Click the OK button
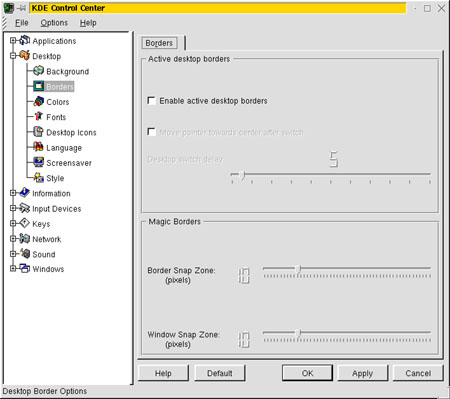Viewport: 450px width, 399px height. pos(307,373)
